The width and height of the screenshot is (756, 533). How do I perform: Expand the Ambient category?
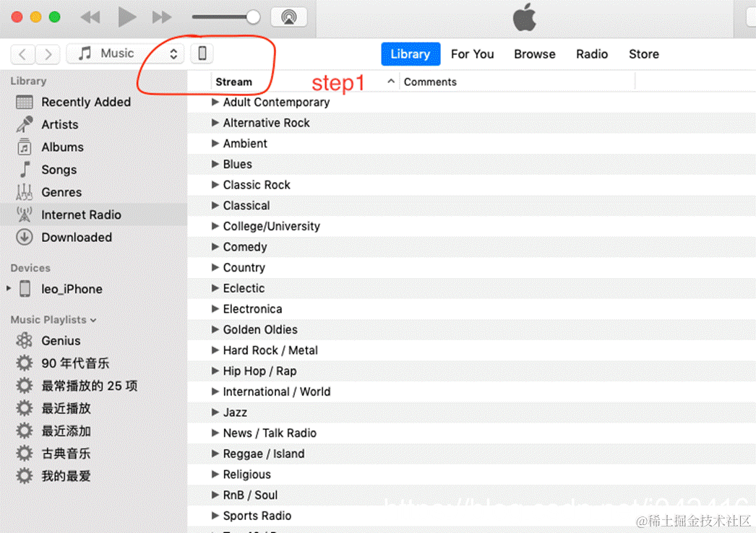[215, 143]
